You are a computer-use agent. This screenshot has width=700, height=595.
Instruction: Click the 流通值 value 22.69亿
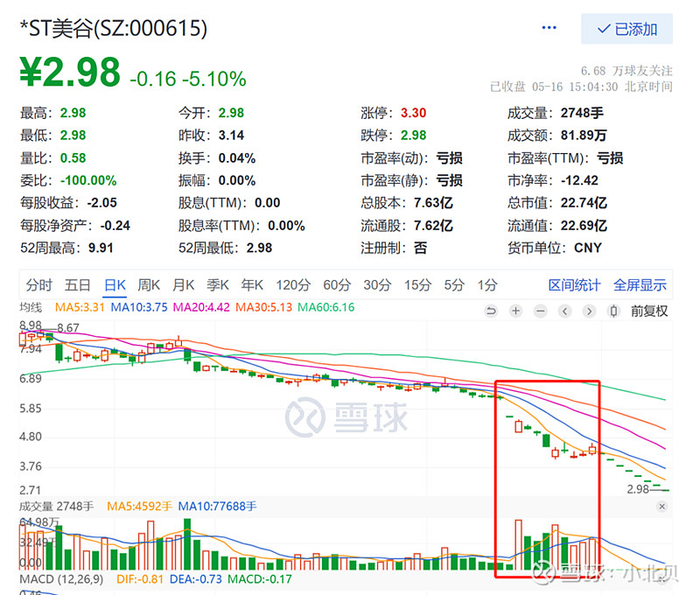[584, 225]
